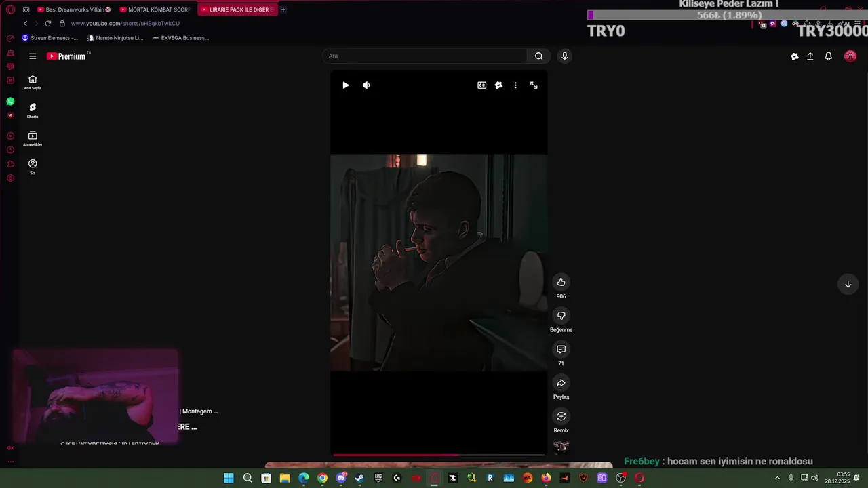Go to the next Short arrow
Screen dimensions: 868x488
pos(848,284)
